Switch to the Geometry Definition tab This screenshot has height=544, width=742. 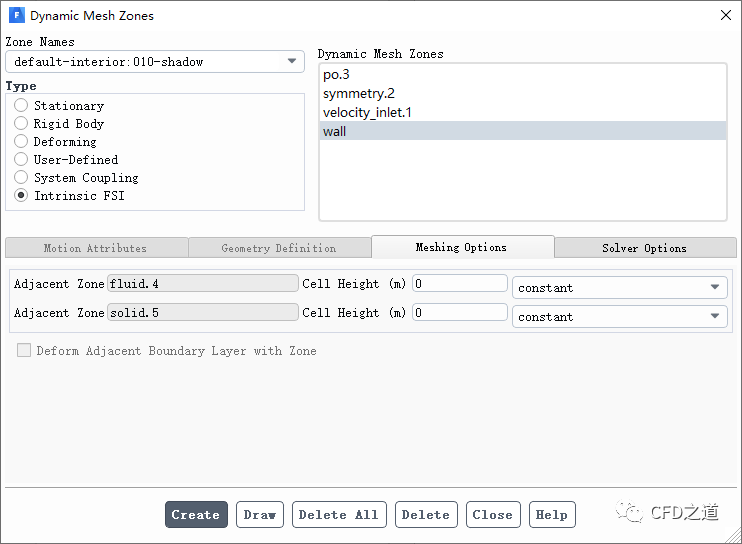click(x=279, y=248)
